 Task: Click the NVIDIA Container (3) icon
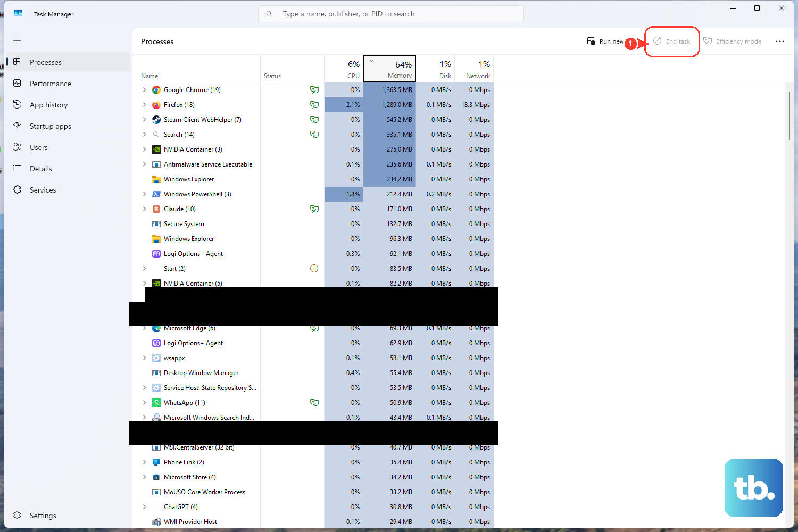pos(156,149)
